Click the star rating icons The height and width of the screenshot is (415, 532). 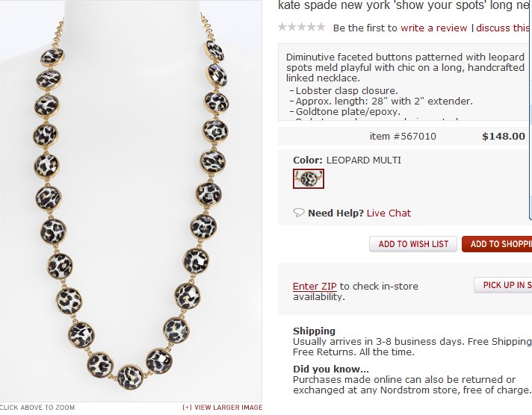(301, 27)
